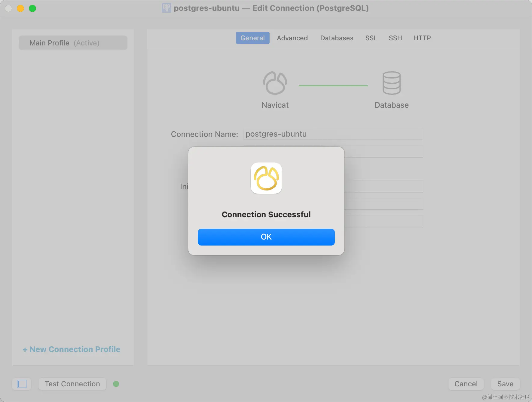Switch to the General tab
This screenshot has height=402, width=532.
pos(253,38)
